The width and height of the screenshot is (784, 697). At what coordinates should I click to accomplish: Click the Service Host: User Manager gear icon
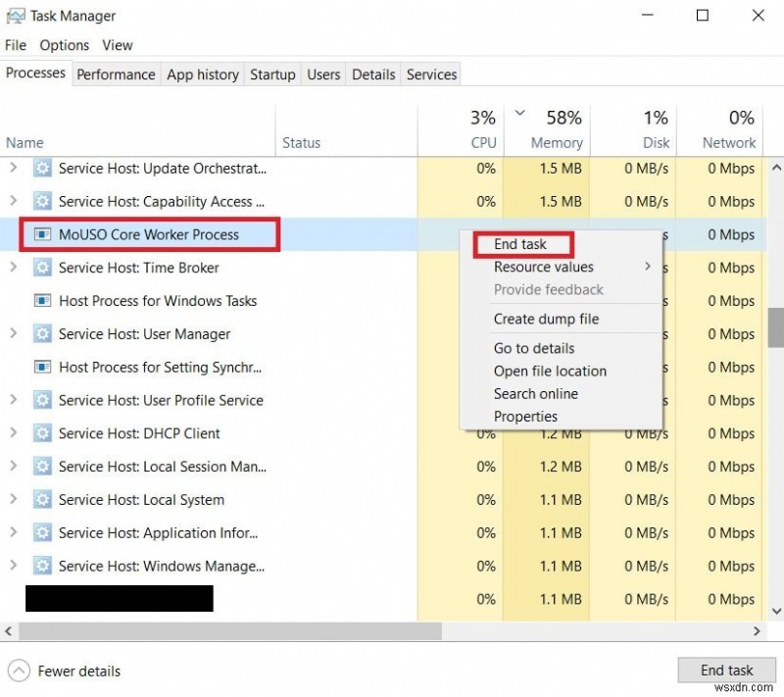(41, 334)
